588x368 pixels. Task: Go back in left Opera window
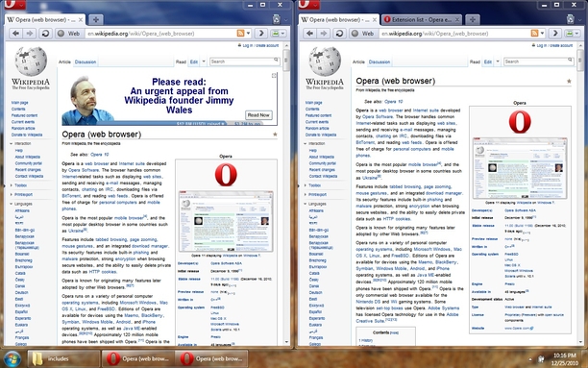(15, 34)
